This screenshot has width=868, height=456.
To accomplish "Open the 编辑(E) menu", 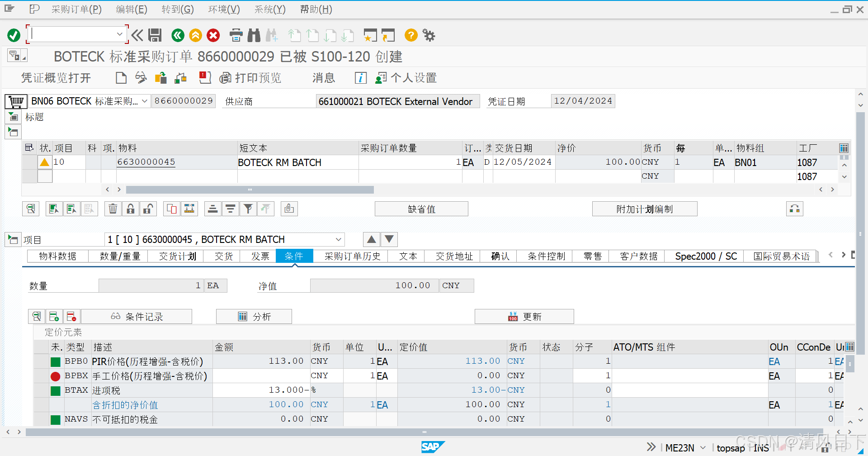I will coord(132,9).
